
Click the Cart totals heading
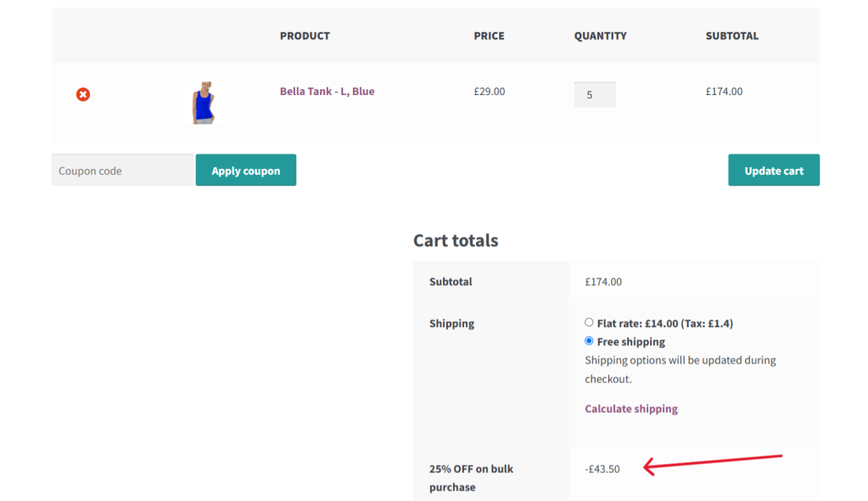[456, 240]
